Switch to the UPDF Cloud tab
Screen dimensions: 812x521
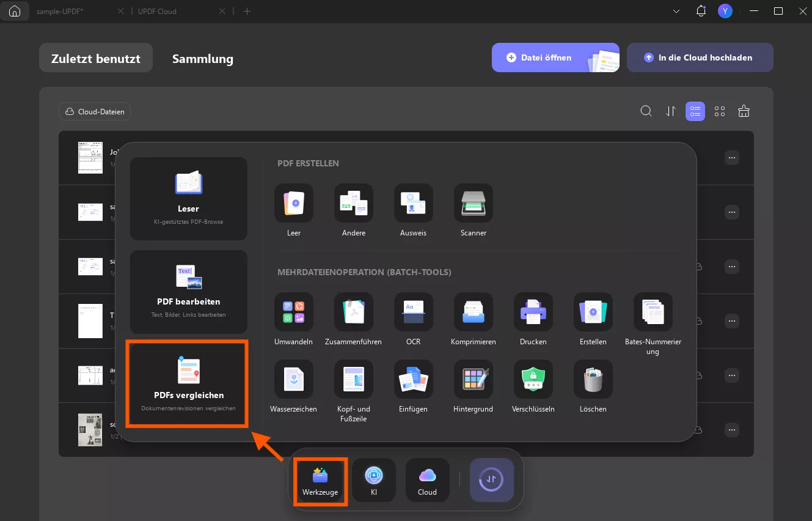click(158, 11)
